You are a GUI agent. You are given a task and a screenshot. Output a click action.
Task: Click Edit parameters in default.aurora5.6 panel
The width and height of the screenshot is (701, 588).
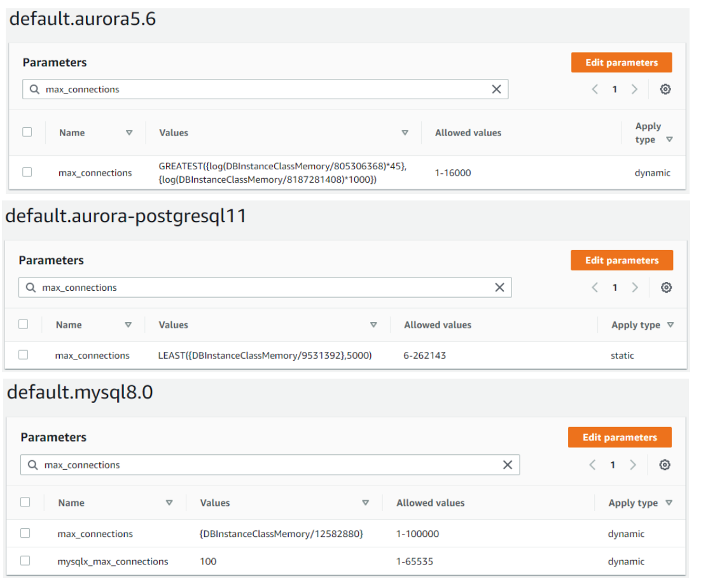tap(621, 62)
